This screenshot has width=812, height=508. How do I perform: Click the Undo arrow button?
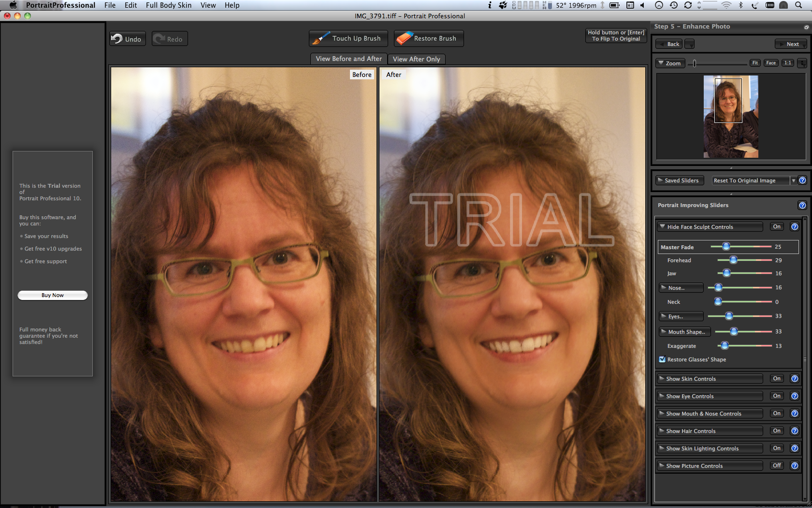(x=128, y=39)
